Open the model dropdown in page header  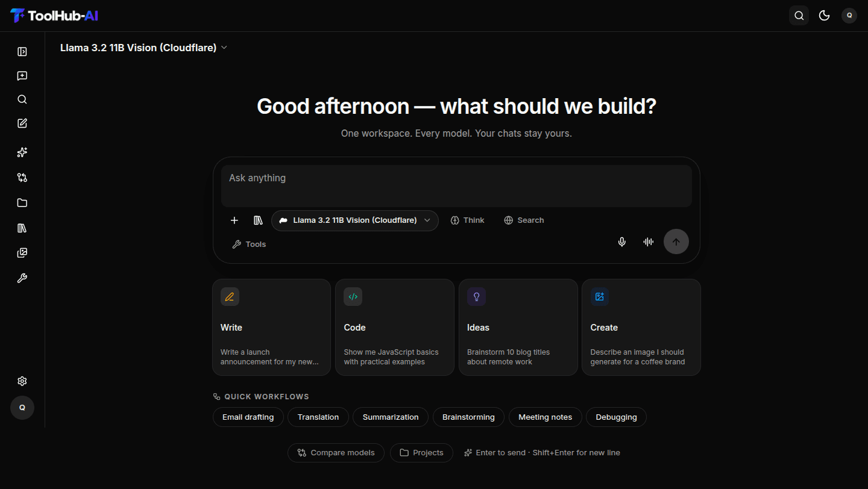[x=143, y=48]
